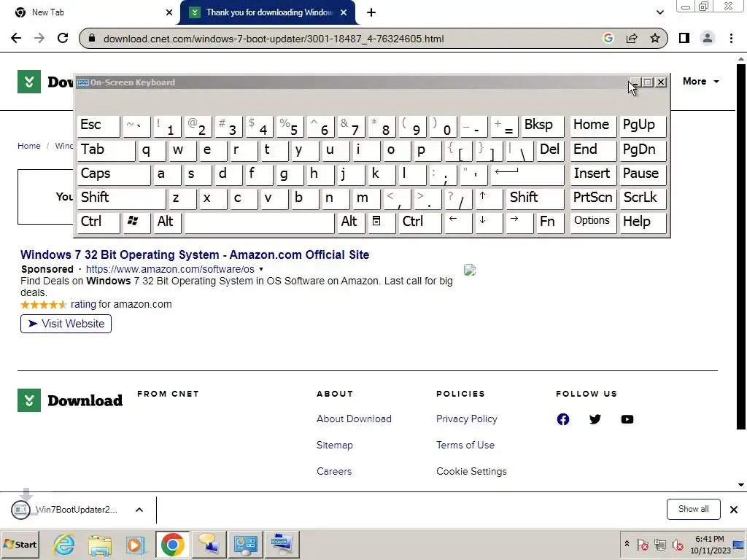Image resolution: width=747 pixels, height=560 pixels.
Task: Toggle the right Alt key
Action: 351,222
